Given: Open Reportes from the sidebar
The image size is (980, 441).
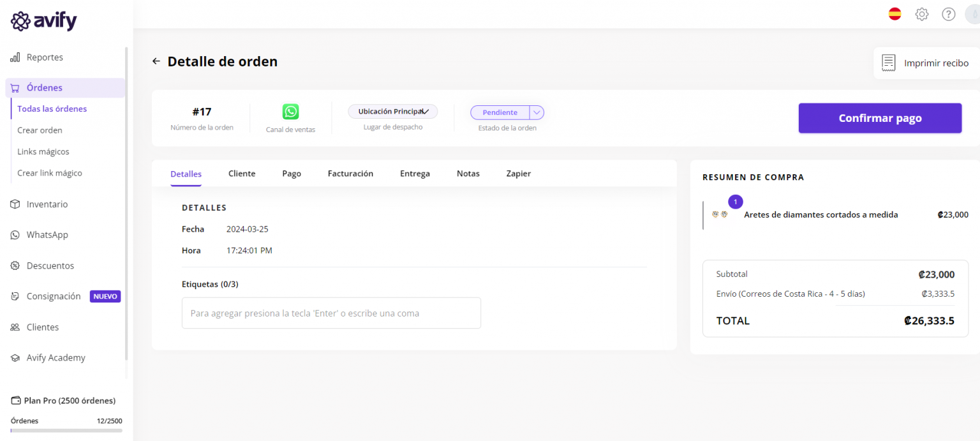Looking at the screenshot, I should pos(45,57).
